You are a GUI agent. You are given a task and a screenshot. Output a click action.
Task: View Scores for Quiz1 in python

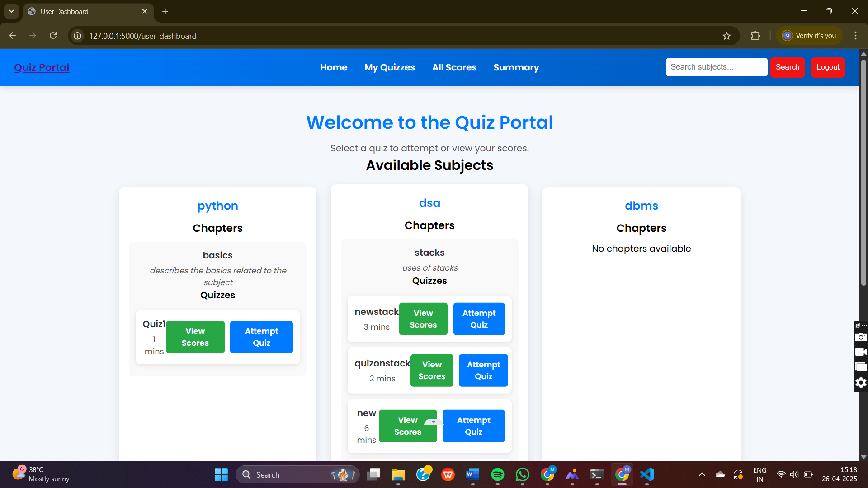click(195, 337)
